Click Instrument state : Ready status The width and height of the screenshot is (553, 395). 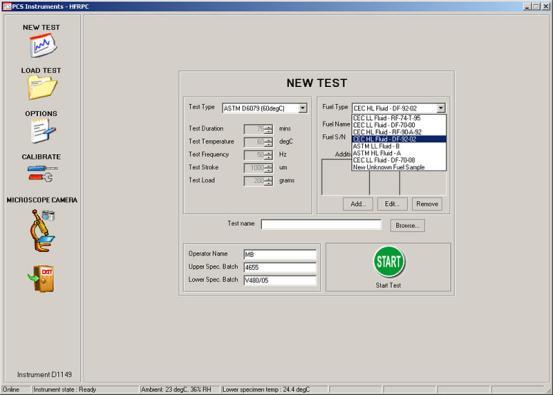pyautogui.click(x=65, y=389)
